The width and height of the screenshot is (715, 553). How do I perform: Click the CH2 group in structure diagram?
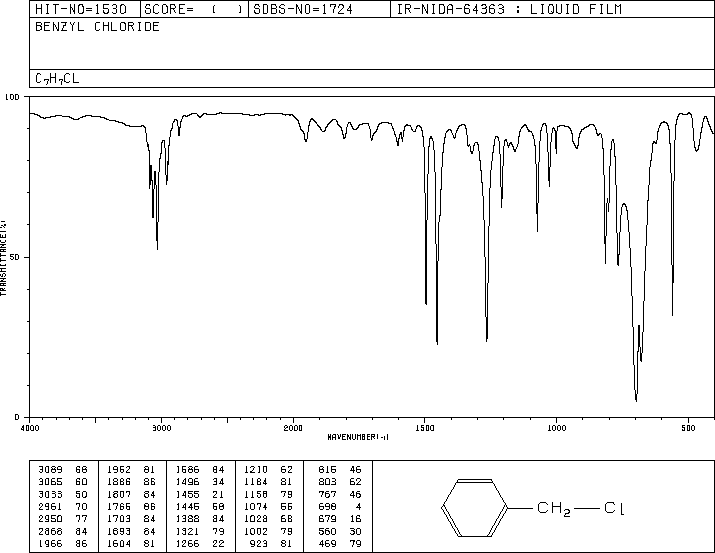554,508
